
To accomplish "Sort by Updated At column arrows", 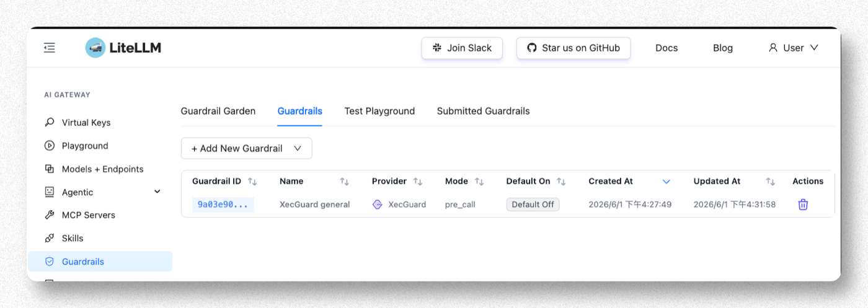I will (x=770, y=182).
